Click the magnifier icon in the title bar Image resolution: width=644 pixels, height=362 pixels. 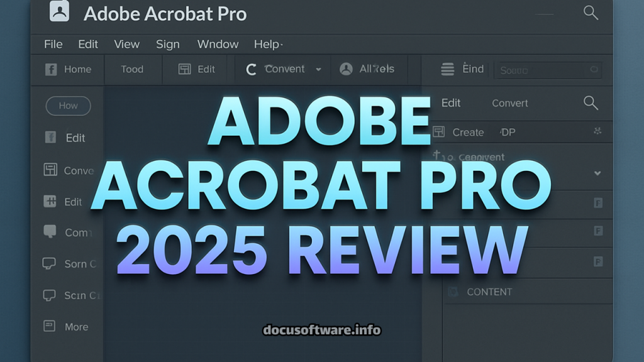(x=591, y=13)
